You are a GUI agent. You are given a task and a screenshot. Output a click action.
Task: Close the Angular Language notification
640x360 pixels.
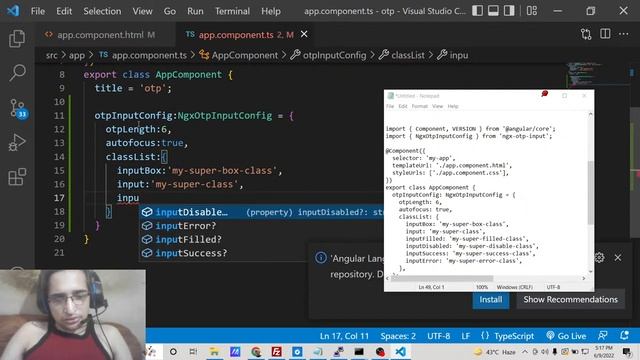[x=618, y=258]
